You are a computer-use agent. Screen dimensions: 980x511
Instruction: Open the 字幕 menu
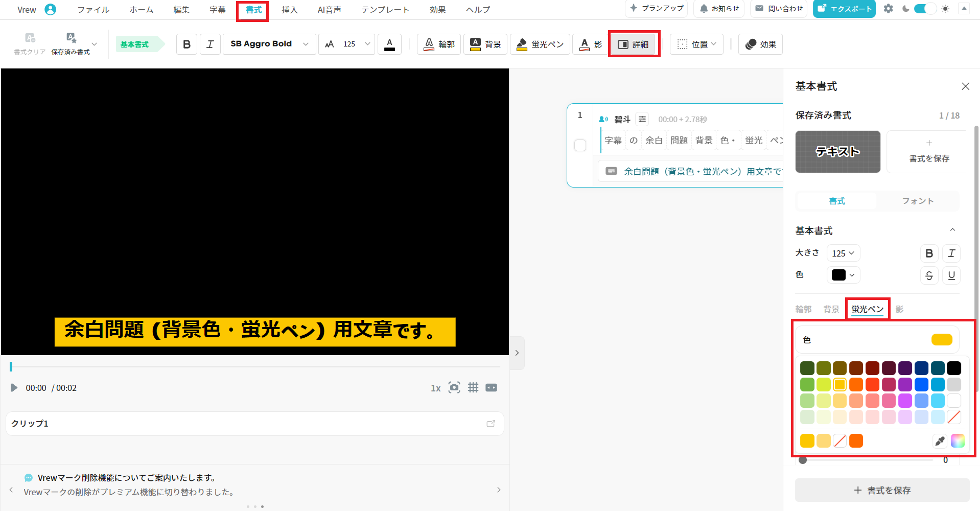coord(218,10)
